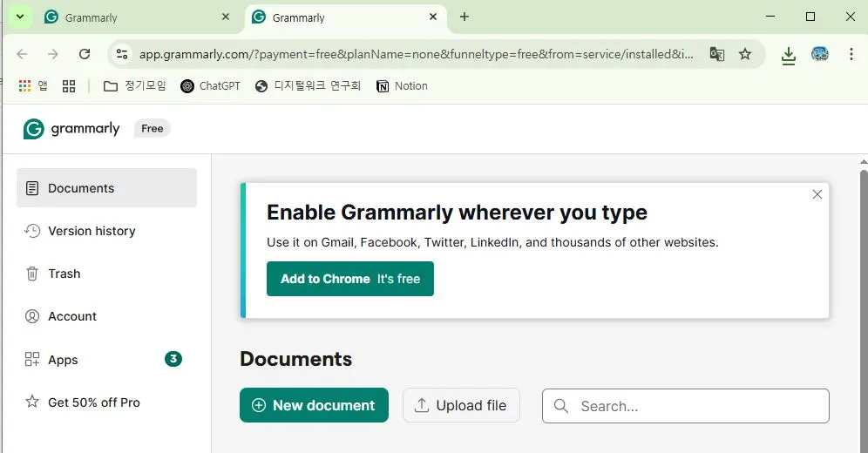The height and width of the screenshot is (453, 868).
Task: Click the app.grammarly.com URL address field
Action: [417, 54]
